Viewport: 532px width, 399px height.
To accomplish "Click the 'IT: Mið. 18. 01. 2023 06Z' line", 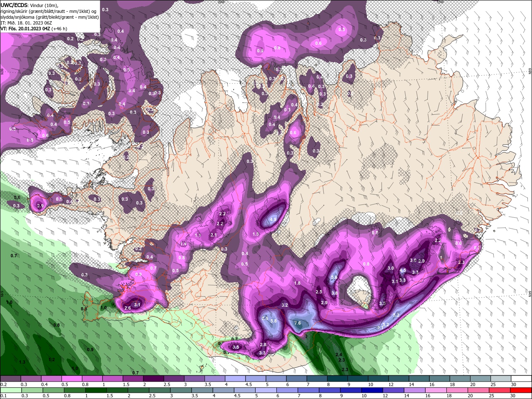I will point(26,23).
